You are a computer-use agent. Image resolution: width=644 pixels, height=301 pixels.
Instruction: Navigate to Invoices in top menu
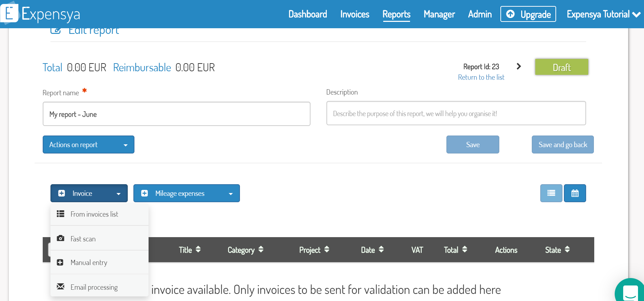coord(355,14)
